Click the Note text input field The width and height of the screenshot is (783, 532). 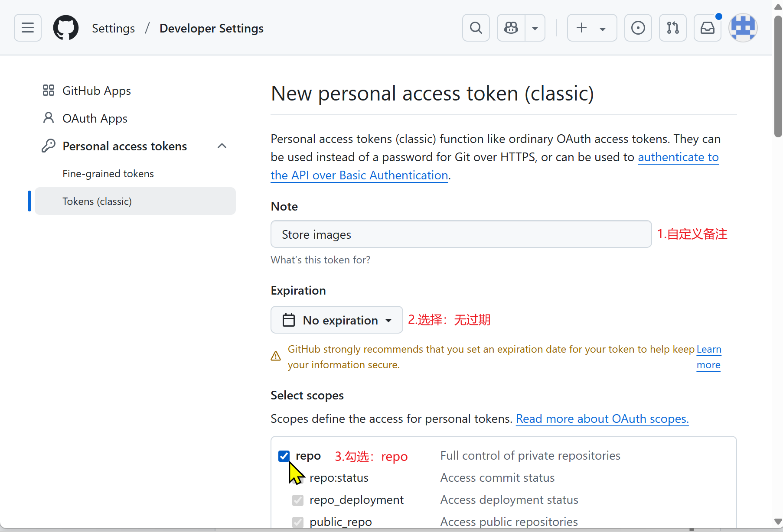click(x=461, y=234)
